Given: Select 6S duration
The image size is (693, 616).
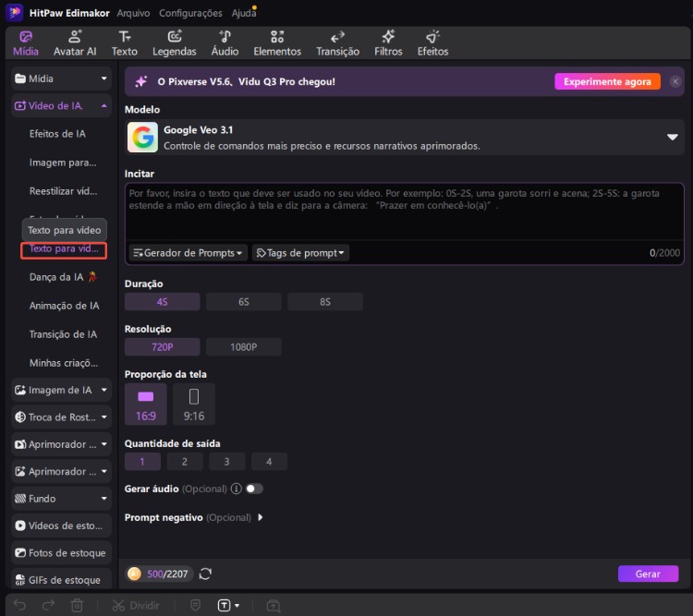Looking at the screenshot, I should tap(244, 302).
